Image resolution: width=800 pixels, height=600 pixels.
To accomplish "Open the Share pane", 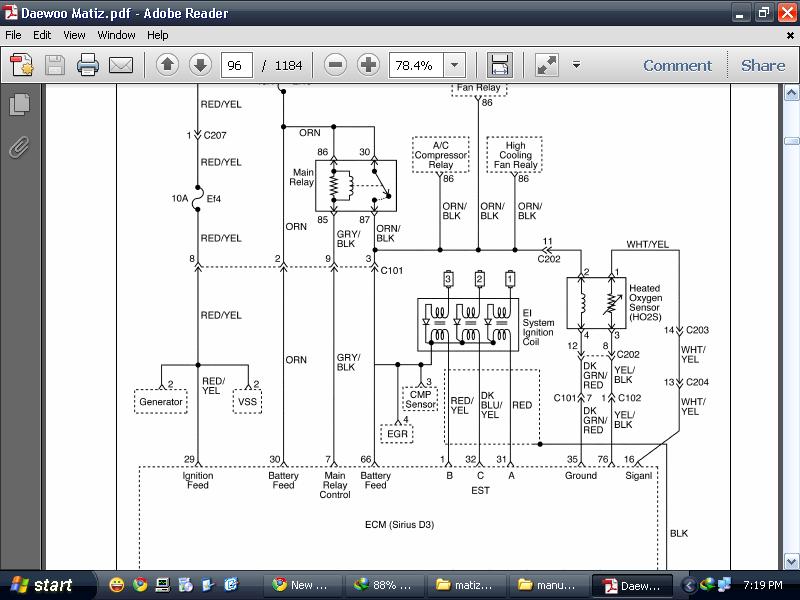I will click(763, 66).
